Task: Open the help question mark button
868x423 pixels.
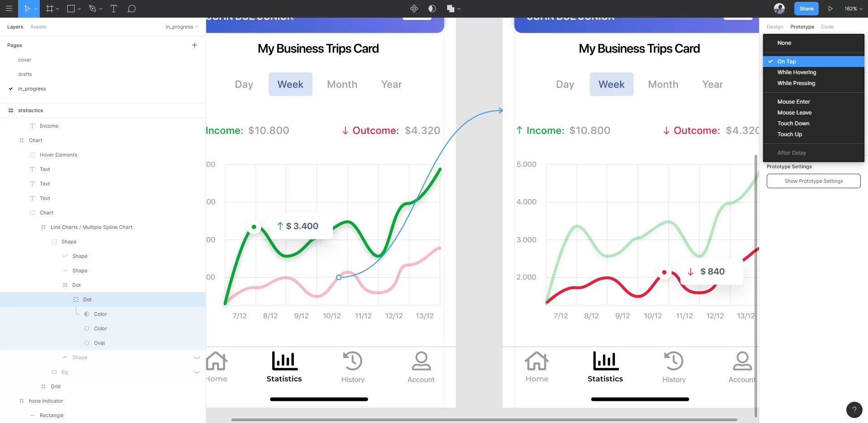Action: point(854,410)
